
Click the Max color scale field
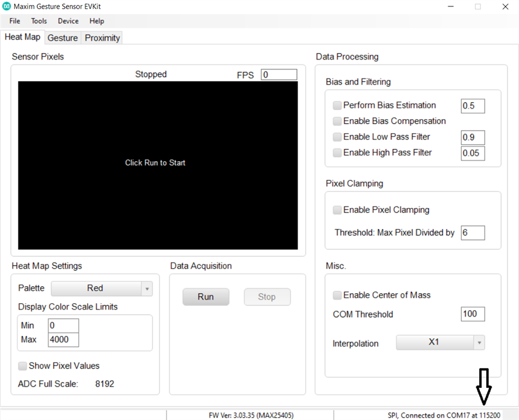[63, 339]
